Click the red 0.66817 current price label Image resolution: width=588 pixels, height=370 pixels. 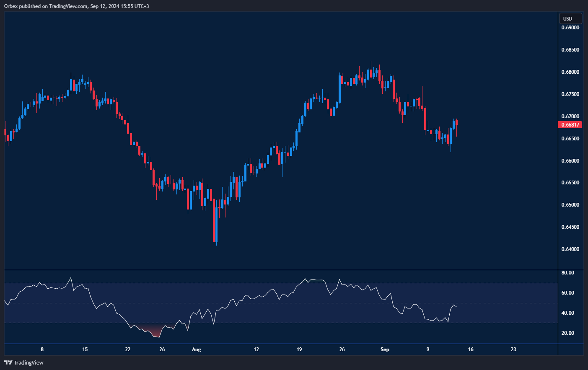570,125
